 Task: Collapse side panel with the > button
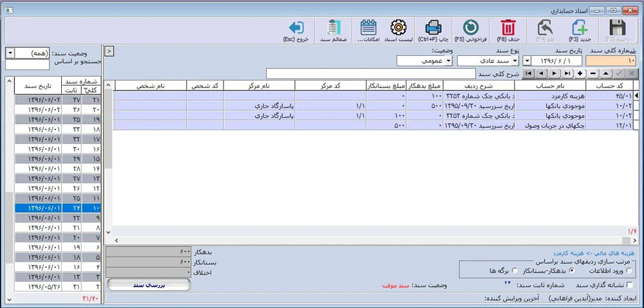tap(109, 51)
